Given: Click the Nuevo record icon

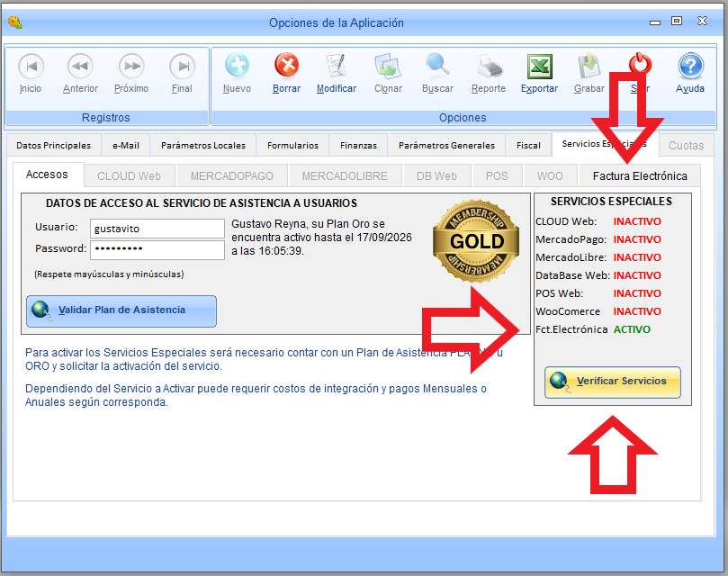Looking at the screenshot, I should 237,66.
